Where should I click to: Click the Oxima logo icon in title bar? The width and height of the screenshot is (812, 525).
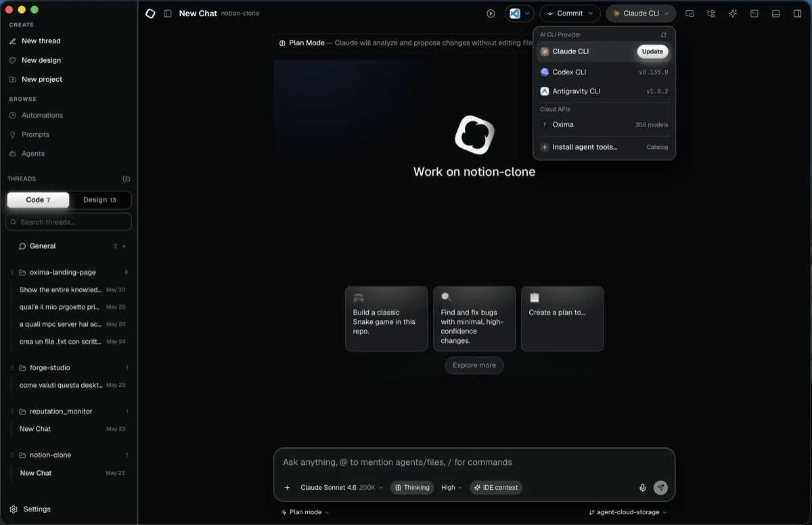[x=150, y=14]
